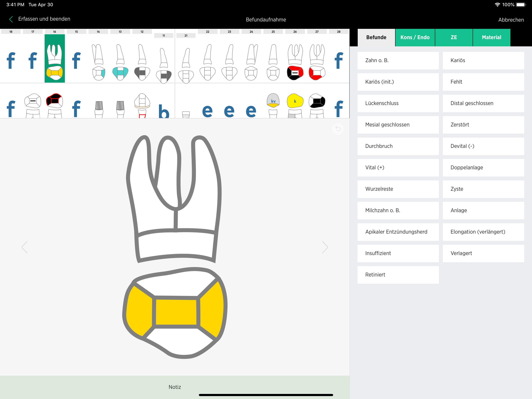Select tooth 12 with dark gray filling

point(142,62)
